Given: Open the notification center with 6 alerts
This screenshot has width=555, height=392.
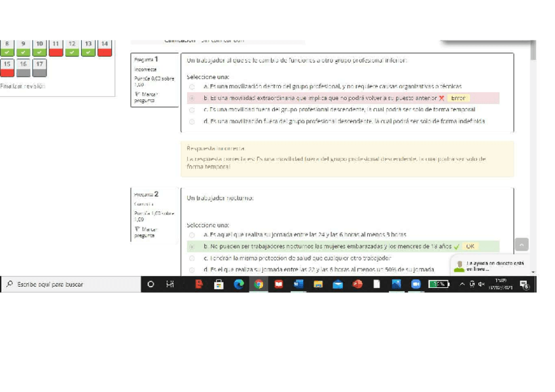Looking at the screenshot, I should coord(524,284).
